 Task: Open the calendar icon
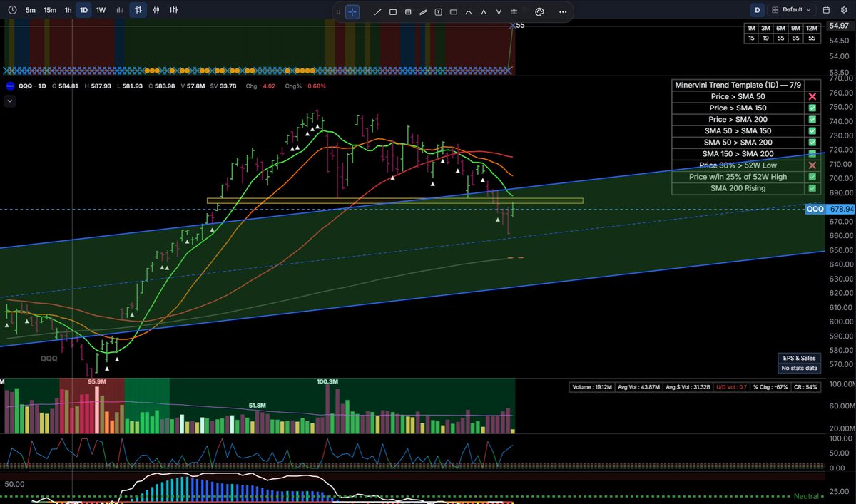(x=826, y=10)
